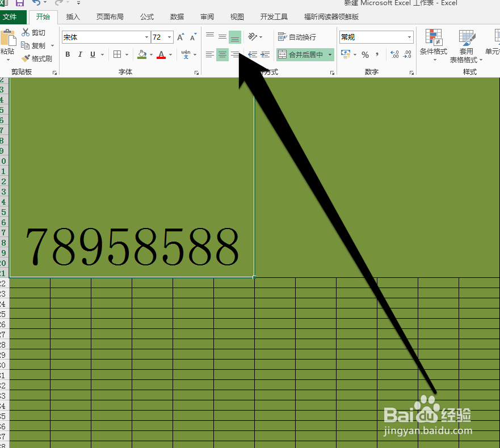Click the 格式刷 format painter

pyautogui.click(x=37, y=58)
